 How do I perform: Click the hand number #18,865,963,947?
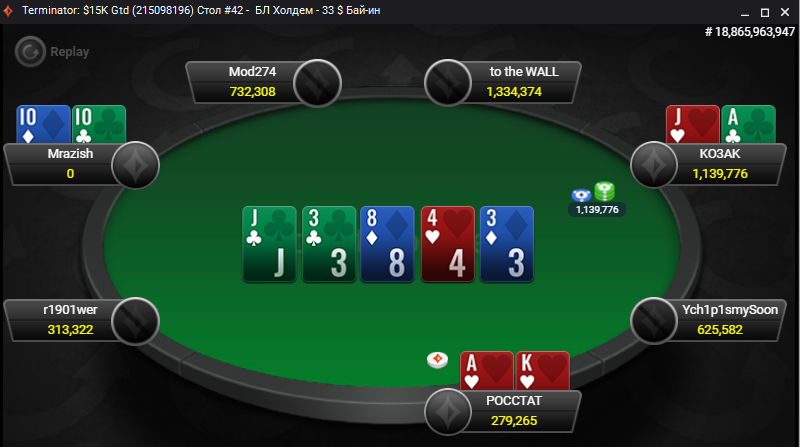[749, 32]
